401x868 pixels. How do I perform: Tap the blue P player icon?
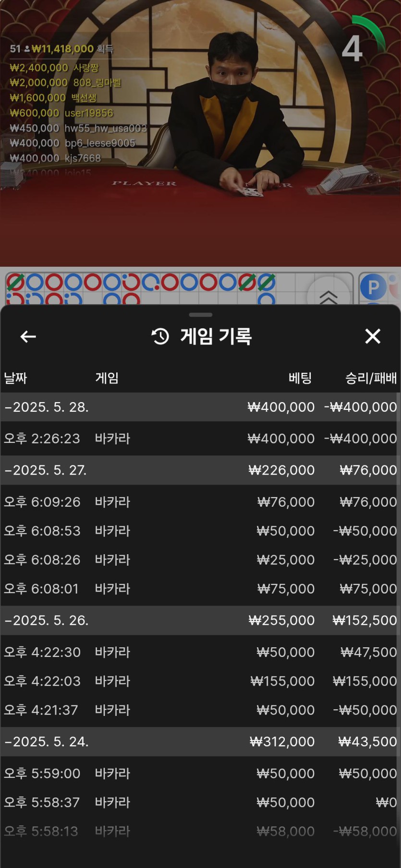pos(373,287)
